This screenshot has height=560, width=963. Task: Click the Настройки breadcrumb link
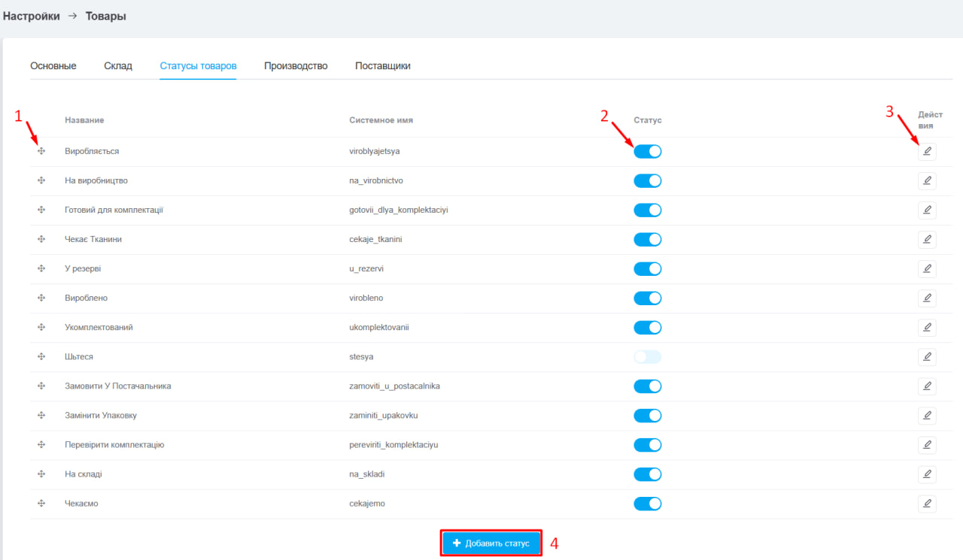(32, 16)
